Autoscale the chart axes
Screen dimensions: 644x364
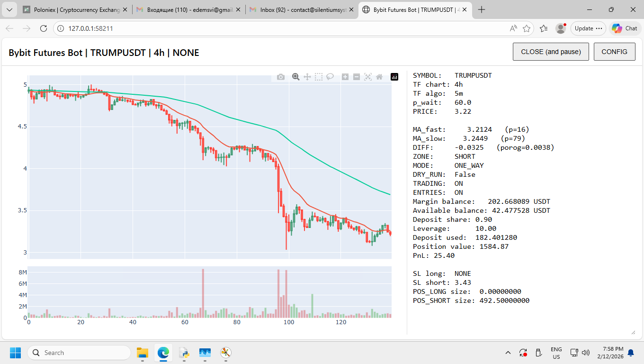point(368,77)
